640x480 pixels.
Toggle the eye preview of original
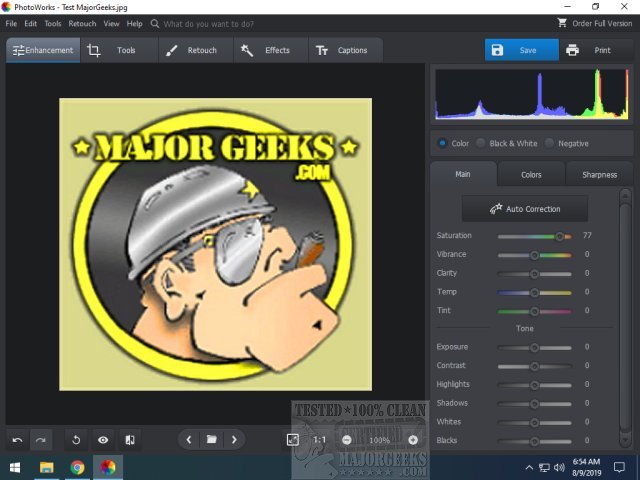pos(103,440)
